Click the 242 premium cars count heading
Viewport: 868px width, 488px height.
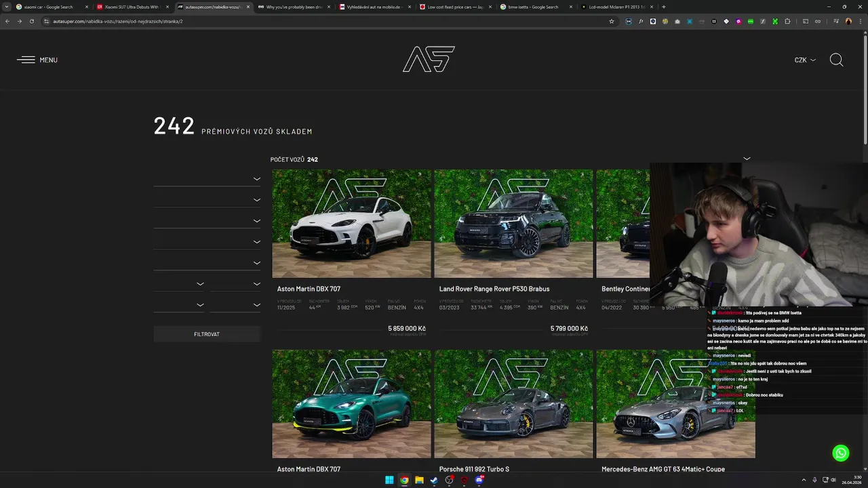coord(233,126)
